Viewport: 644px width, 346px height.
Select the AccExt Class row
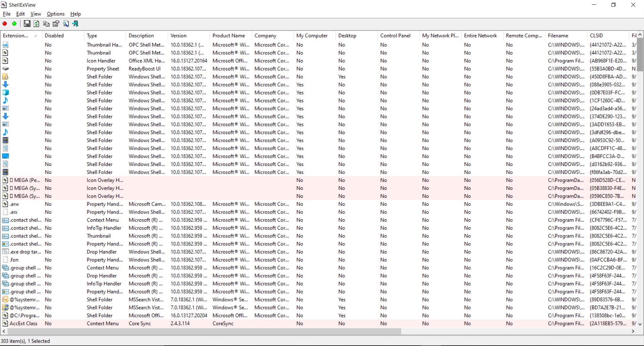pyautogui.click(x=23, y=323)
